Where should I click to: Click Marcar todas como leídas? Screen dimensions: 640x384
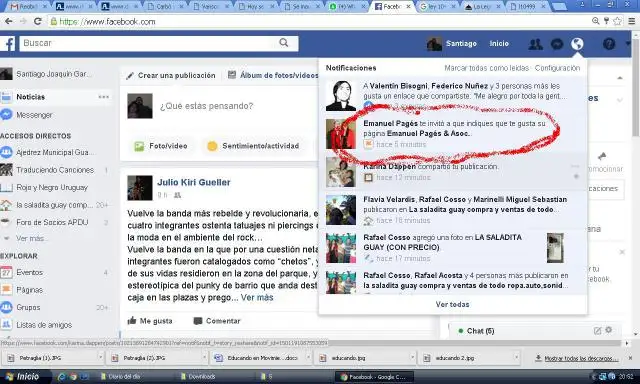tap(486, 68)
